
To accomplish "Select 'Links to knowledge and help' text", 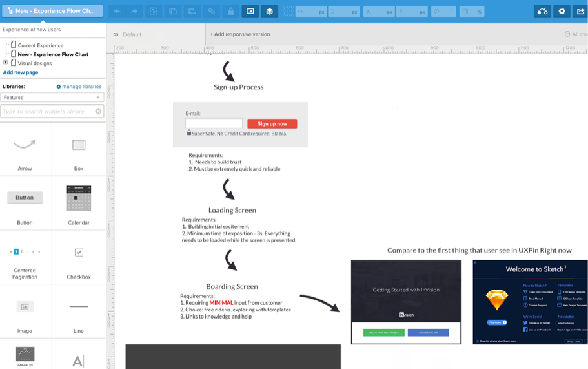I will pos(219,317).
